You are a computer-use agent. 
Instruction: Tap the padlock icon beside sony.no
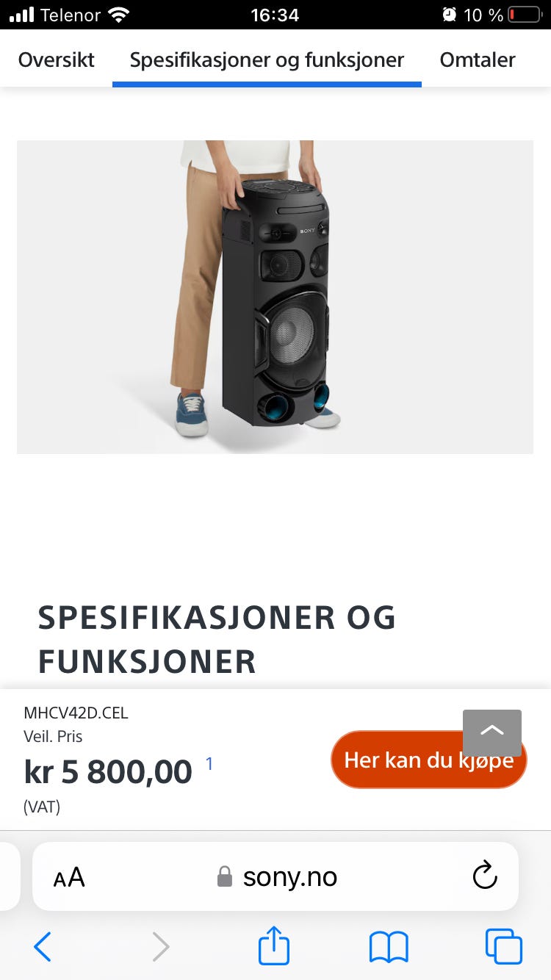pyautogui.click(x=225, y=876)
